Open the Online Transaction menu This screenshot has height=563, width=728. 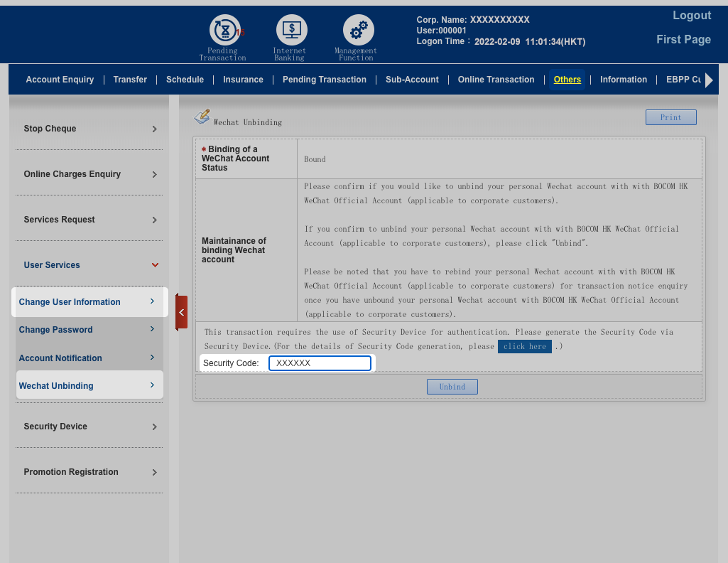(496, 80)
